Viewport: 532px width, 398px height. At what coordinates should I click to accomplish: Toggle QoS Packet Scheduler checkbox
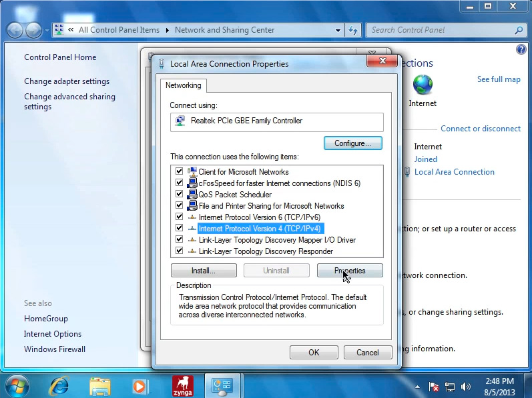179,194
